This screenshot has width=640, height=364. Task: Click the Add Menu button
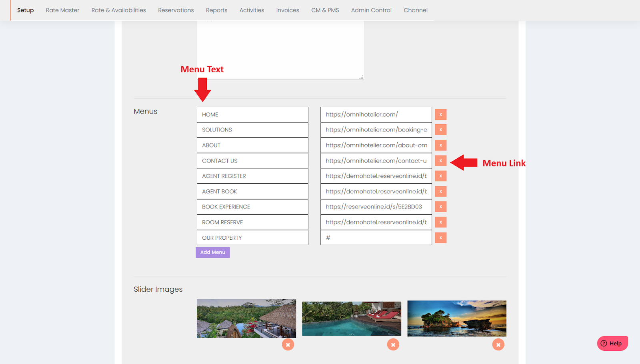click(x=213, y=253)
